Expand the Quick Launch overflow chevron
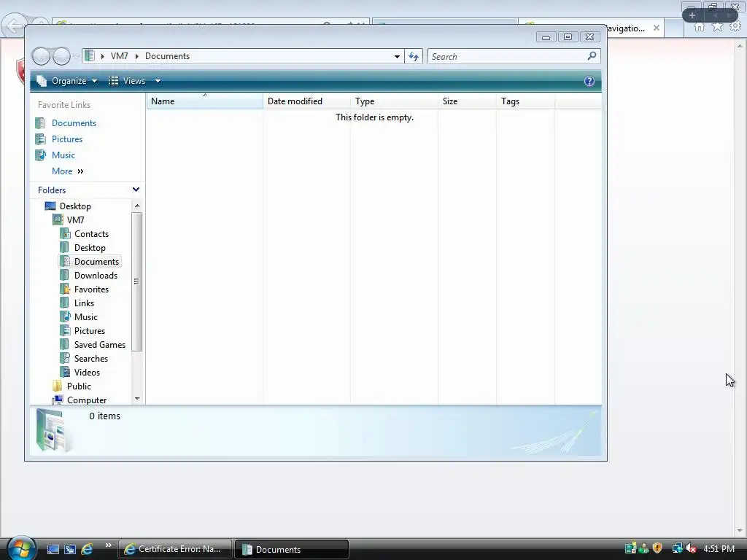This screenshot has height=560, width=747. 108,545
